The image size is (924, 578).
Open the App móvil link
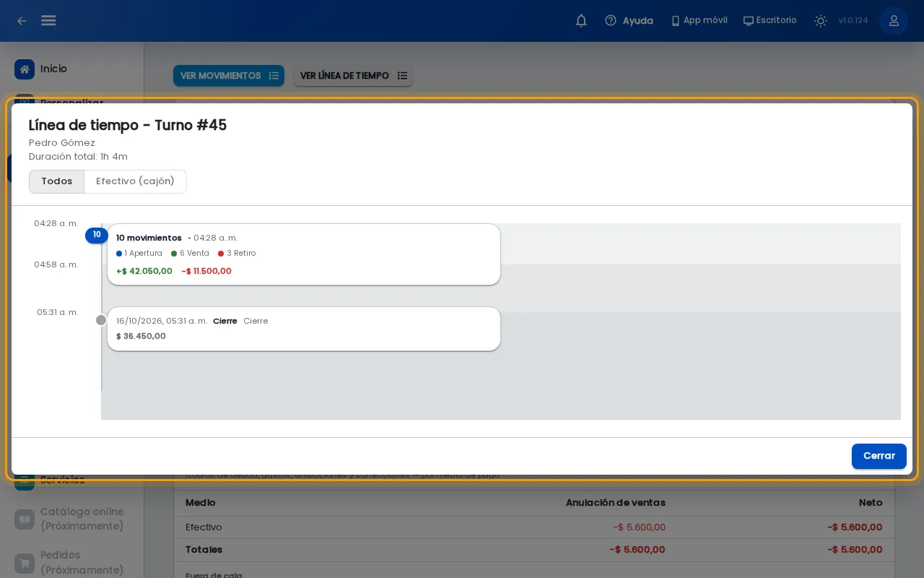699,20
